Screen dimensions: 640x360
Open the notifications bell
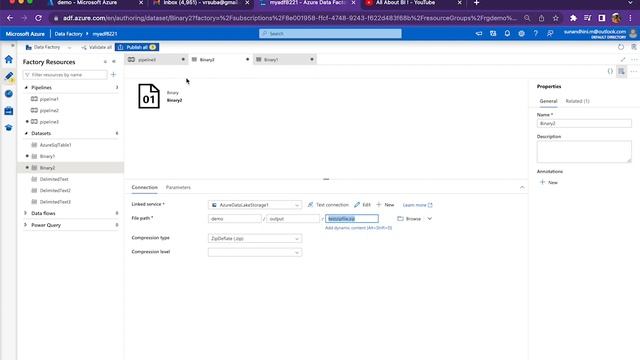click(507, 33)
